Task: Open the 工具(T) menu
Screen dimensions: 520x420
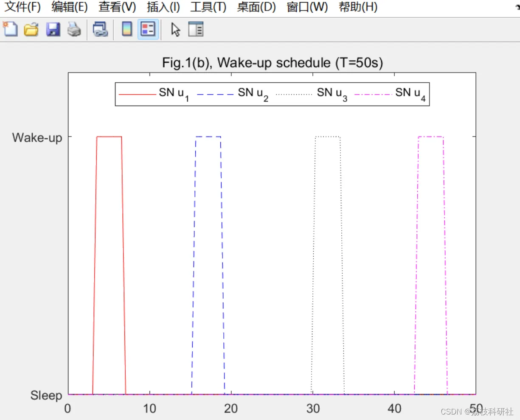Action: (x=208, y=7)
